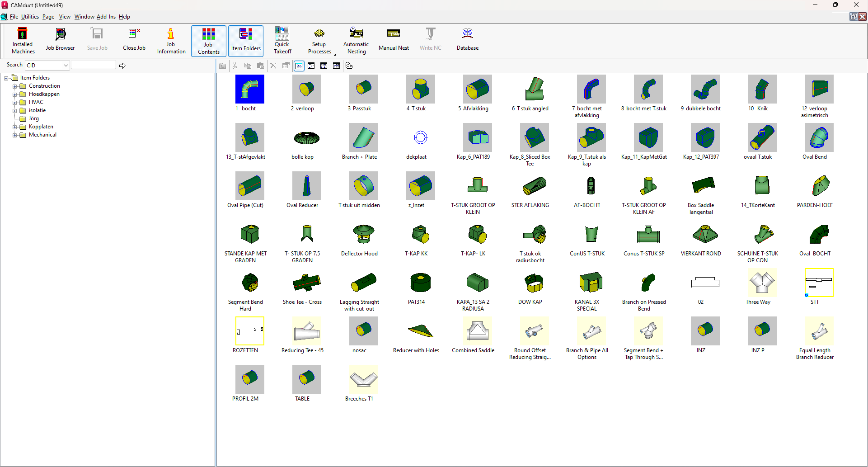Show Item Folders view
The image size is (868, 467).
245,40
